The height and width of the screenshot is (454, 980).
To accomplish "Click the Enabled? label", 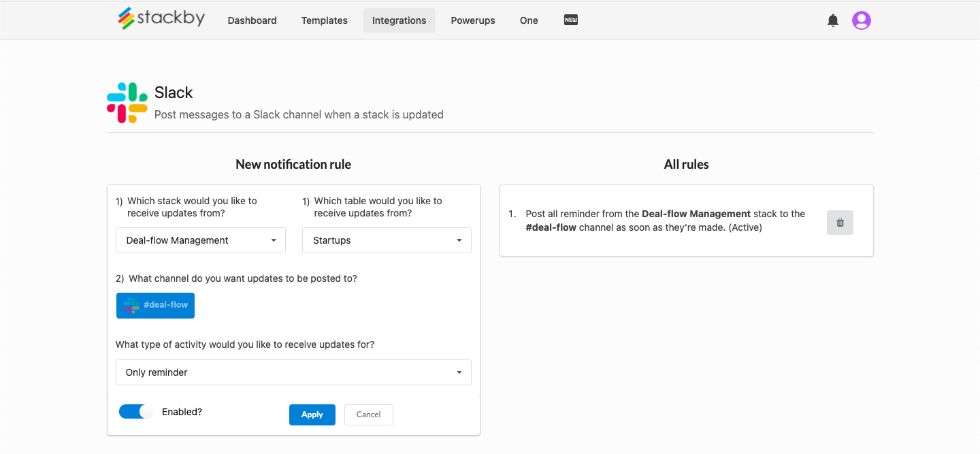I will tap(182, 412).
